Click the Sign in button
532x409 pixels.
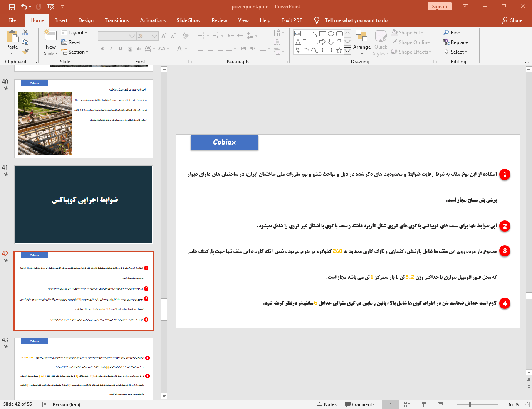(x=439, y=7)
